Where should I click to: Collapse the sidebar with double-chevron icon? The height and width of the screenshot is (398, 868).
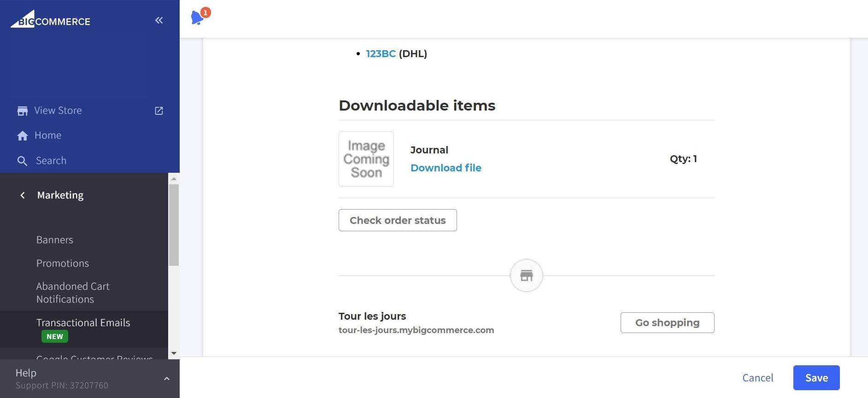tap(159, 20)
